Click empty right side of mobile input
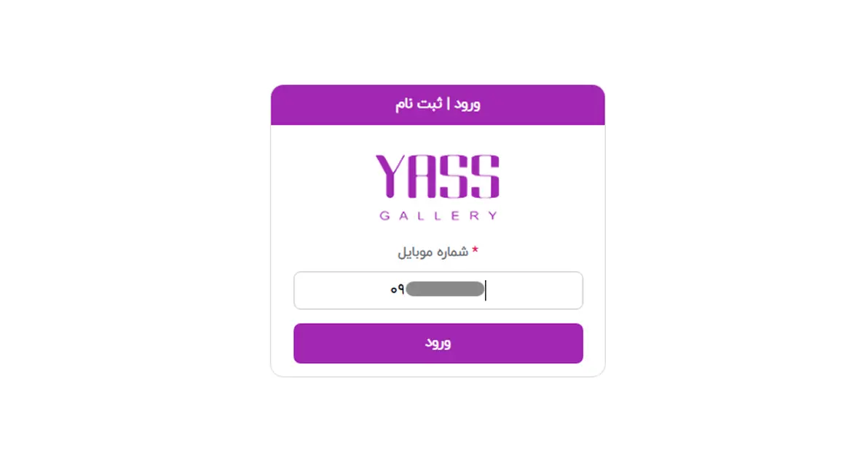The height and width of the screenshot is (462, 868). click(x=534, y=290)
